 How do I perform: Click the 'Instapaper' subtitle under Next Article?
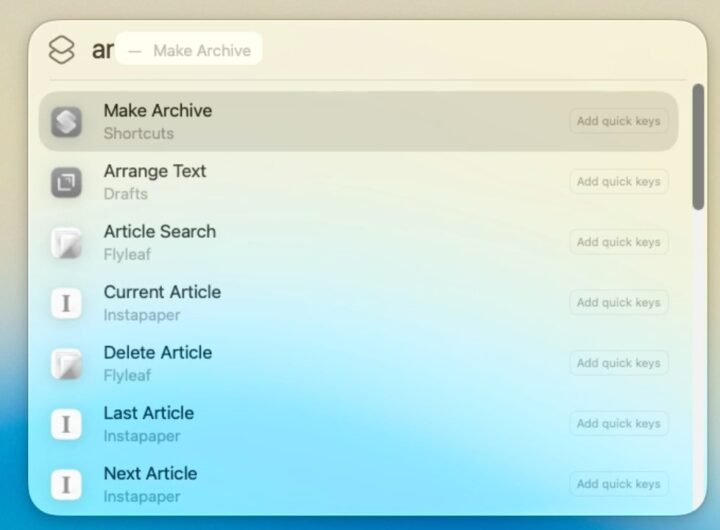click(142, 496)
